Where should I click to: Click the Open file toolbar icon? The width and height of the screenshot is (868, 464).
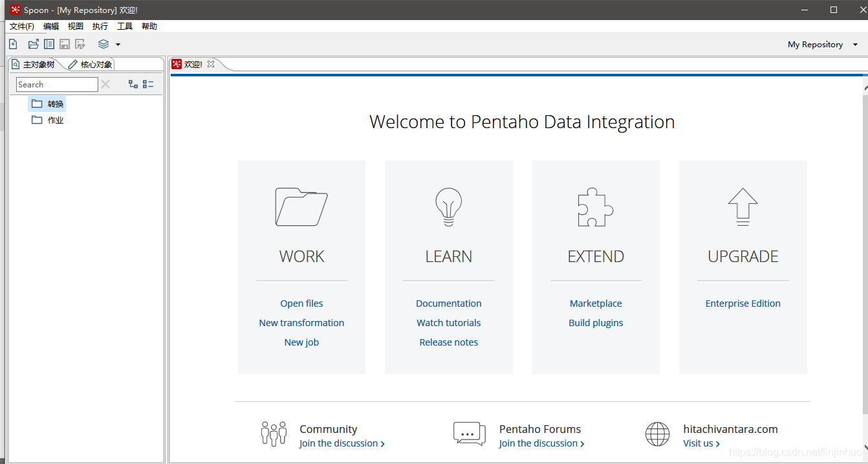point(34,44)
